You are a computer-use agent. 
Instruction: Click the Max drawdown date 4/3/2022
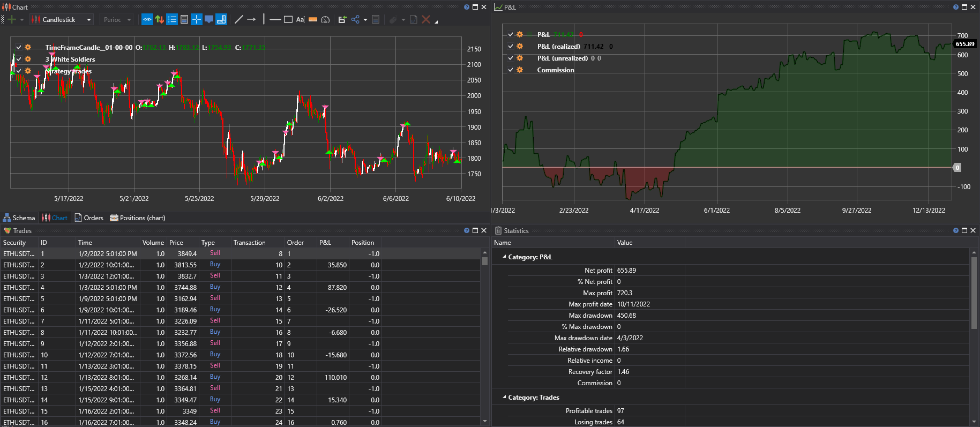630,338
